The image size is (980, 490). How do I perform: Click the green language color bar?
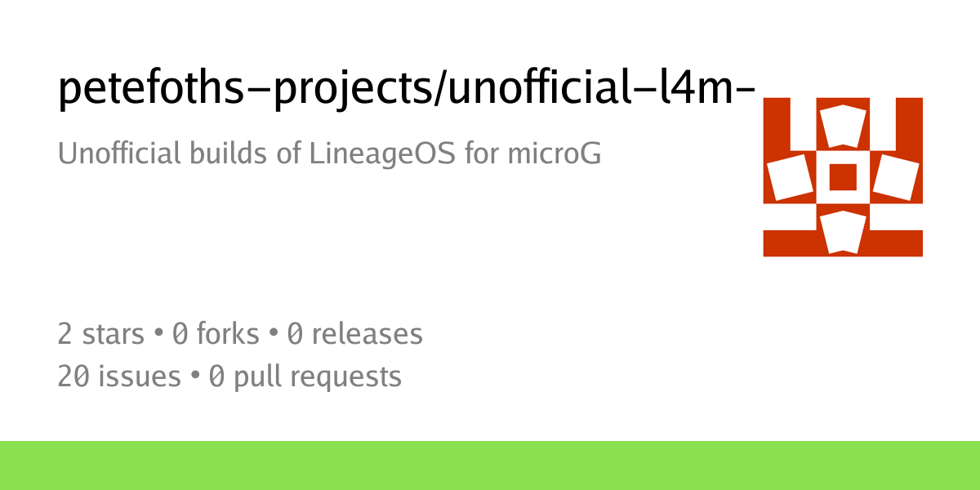tap(490, 465)
